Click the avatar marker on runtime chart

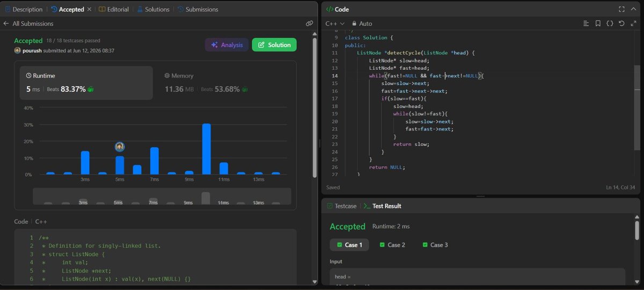coord(120,147)
